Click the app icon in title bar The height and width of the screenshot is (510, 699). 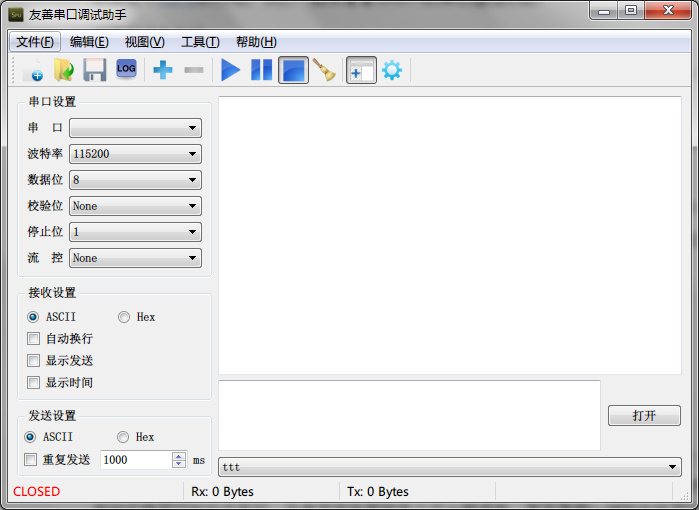16,14
